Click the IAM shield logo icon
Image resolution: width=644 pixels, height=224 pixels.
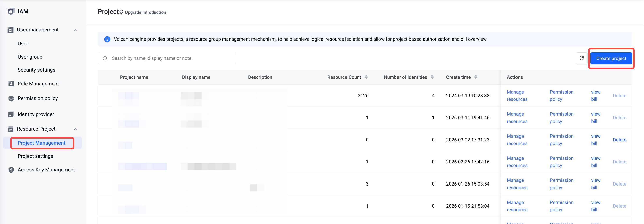click(11, 11)
